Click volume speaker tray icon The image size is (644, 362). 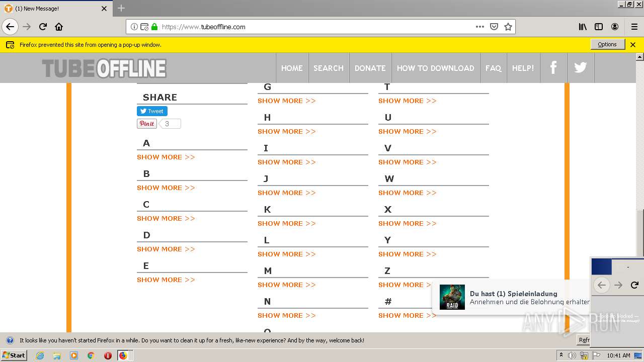573,355
